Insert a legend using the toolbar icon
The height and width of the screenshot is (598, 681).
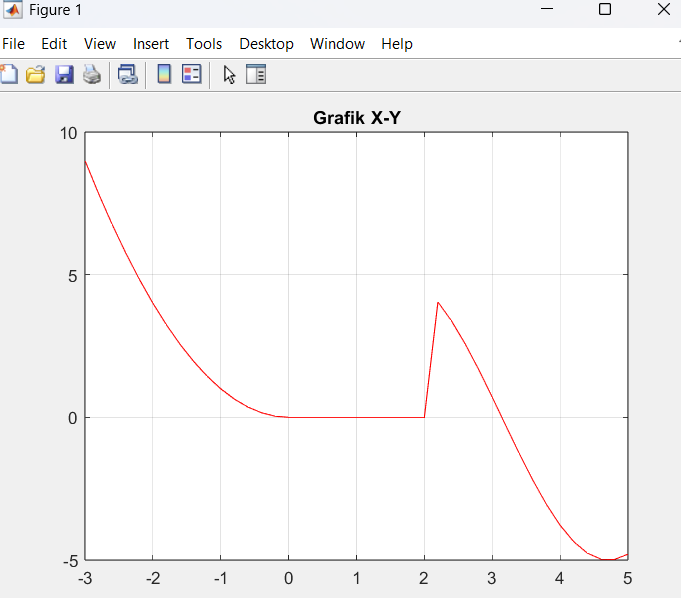coord(192,74)
